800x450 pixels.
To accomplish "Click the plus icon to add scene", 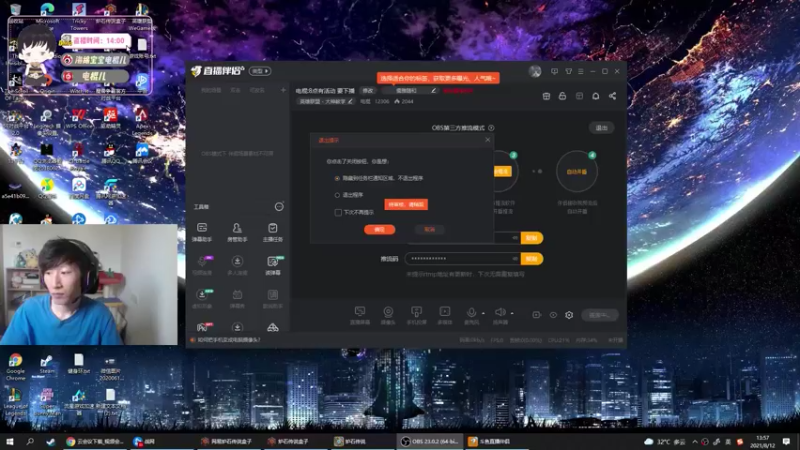I will pos(283,90).
